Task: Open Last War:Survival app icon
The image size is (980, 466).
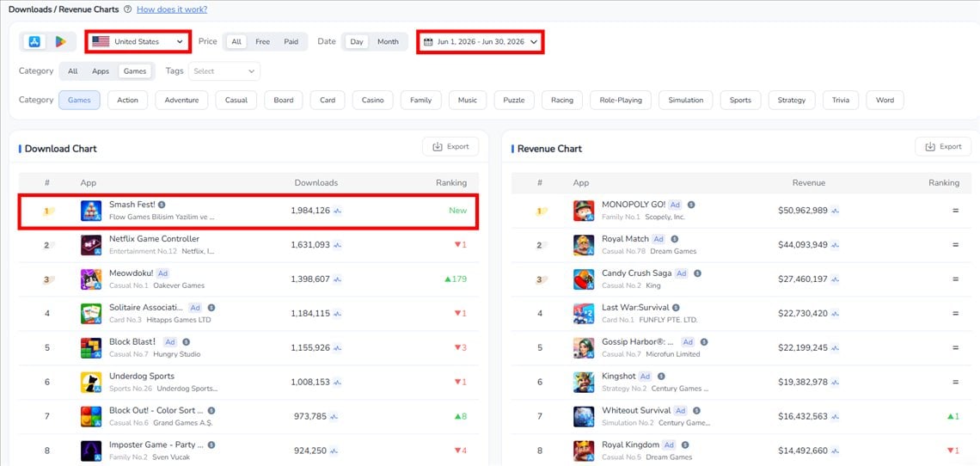Action: [584, 314]
